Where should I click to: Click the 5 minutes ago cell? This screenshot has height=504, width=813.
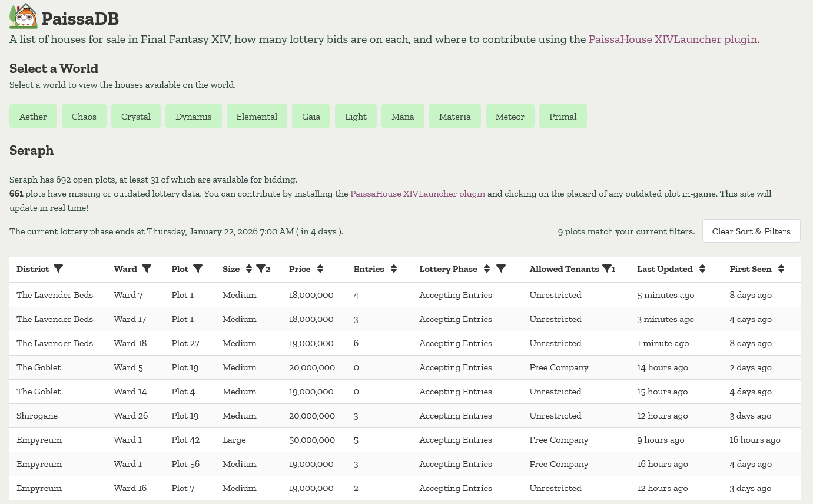coord(665,295)
